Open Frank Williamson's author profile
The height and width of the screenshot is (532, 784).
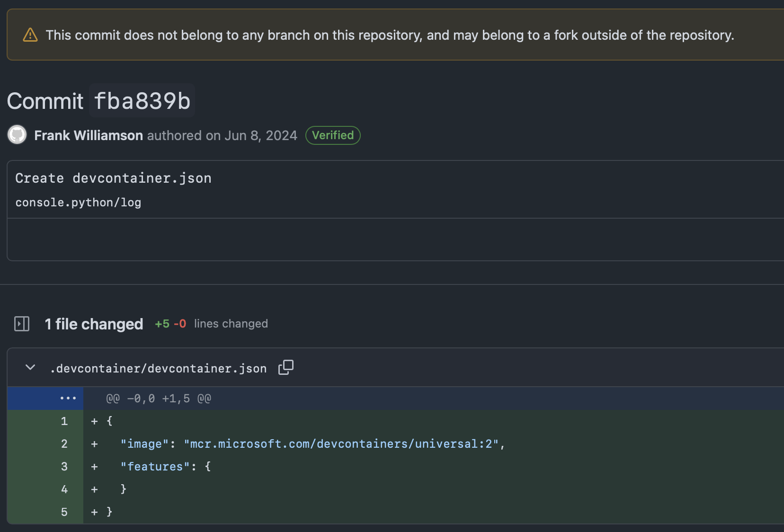(89, 135)
